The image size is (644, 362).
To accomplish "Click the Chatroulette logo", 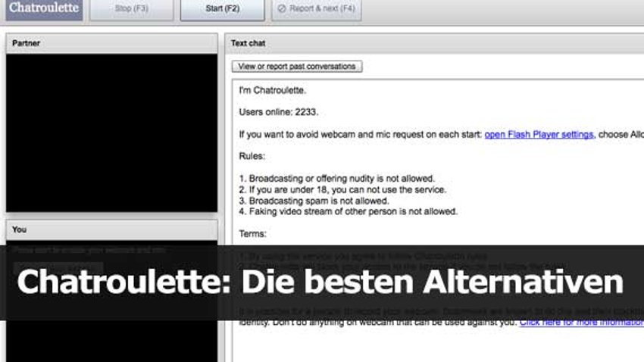I will pyautogui.click(x=44, y=8).
